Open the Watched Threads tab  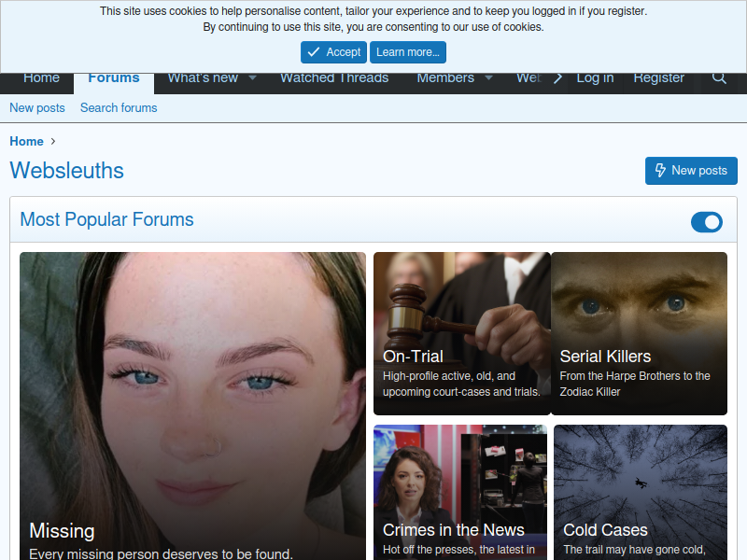334,78
